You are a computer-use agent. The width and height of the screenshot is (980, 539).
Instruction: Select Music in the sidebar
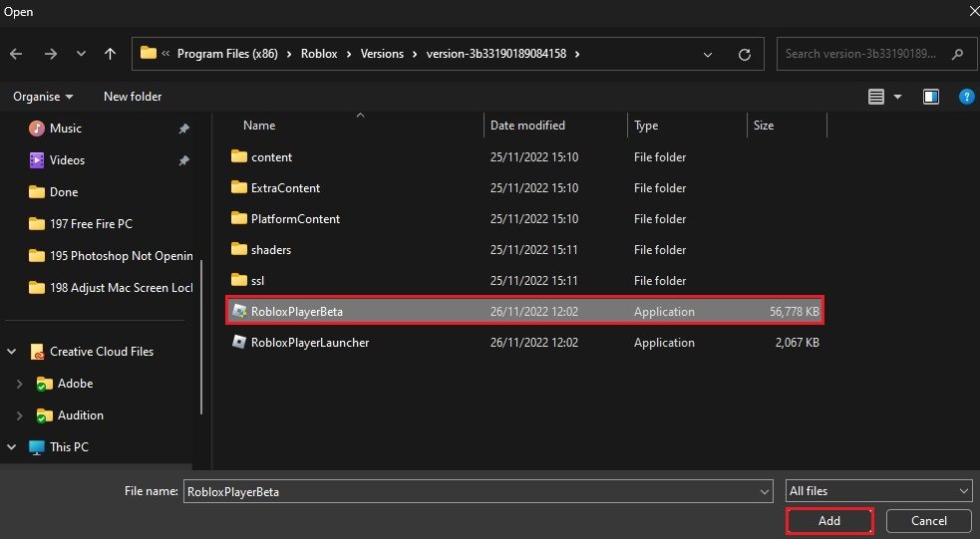pos(65,129)
